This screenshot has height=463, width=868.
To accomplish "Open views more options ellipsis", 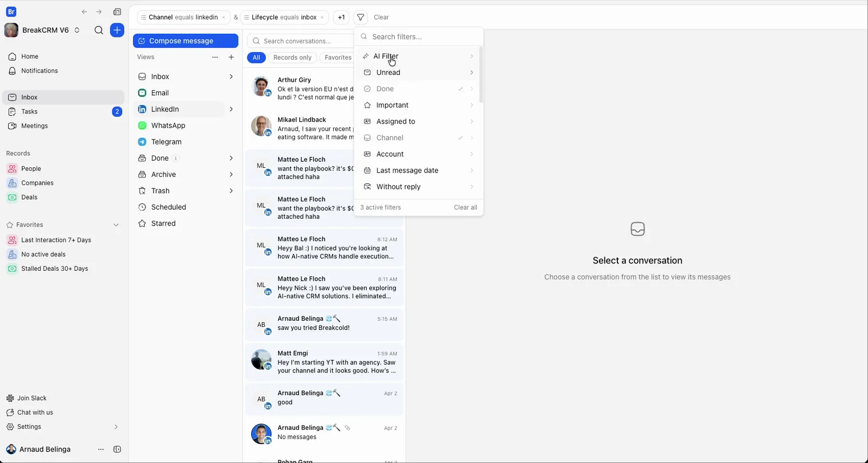I will (x=215, y=57).
